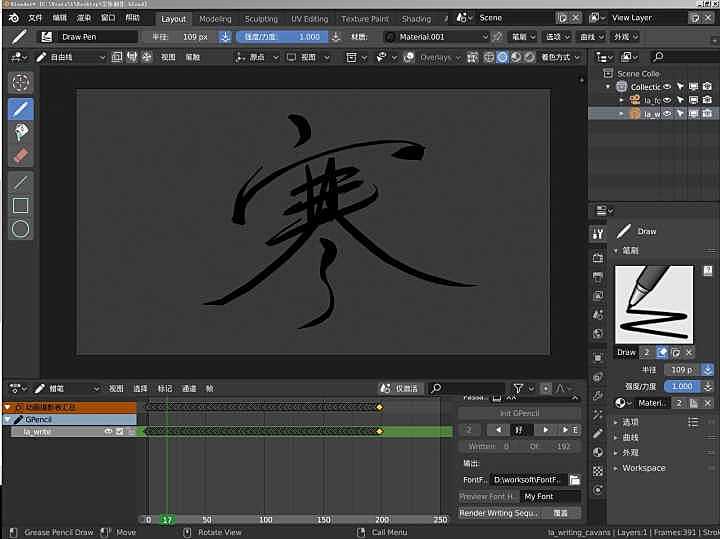Select the Draw brush tool in toolbar

pos(20,108)
